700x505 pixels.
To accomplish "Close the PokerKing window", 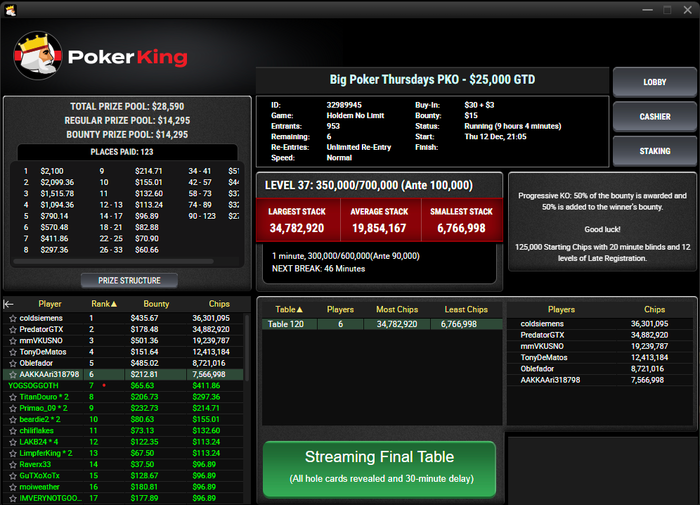I will (688, 10).
